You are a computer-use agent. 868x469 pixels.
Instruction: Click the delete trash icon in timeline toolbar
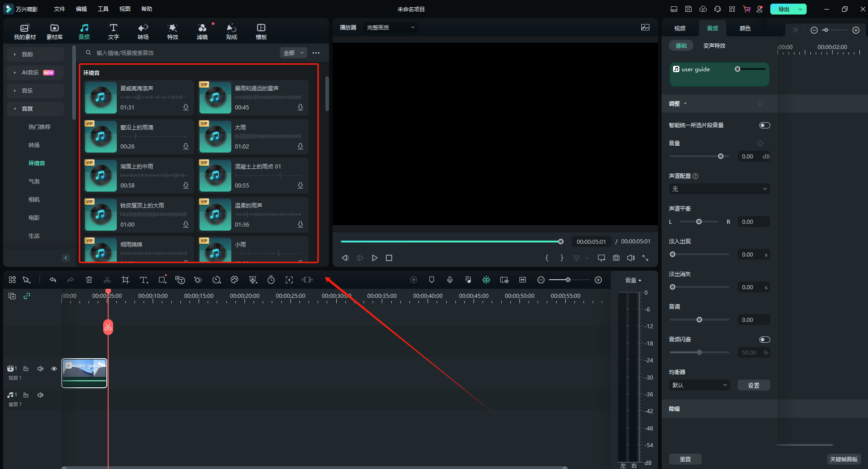point(89,280)
